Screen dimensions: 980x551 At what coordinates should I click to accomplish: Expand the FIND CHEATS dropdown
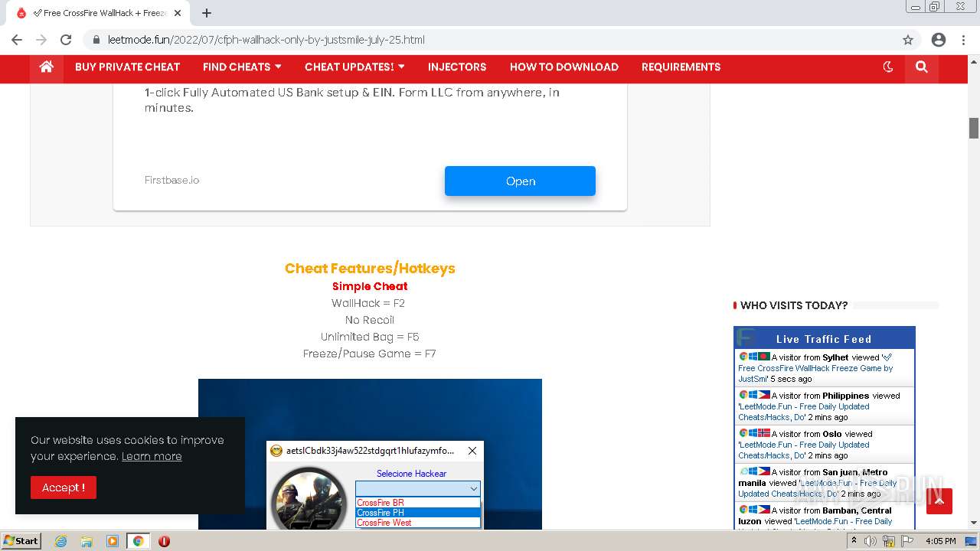click(x=242, y=67)
